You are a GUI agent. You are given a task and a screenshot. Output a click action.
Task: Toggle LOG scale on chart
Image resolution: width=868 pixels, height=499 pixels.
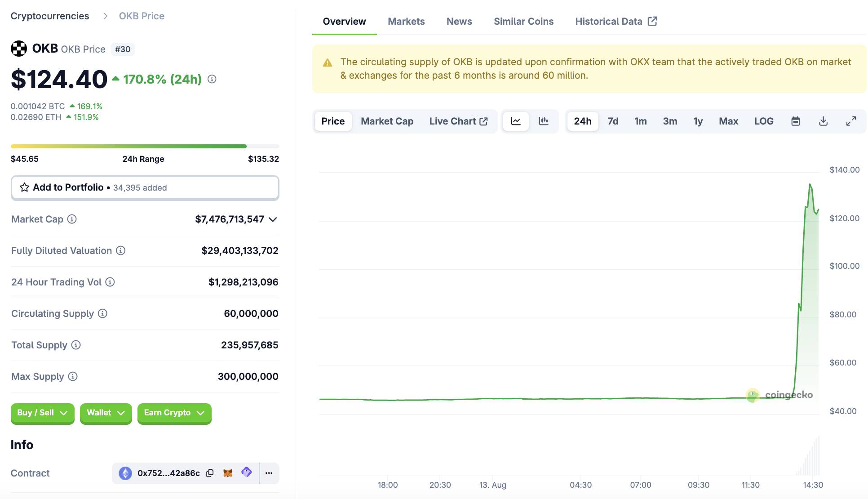tap(764, 121)
